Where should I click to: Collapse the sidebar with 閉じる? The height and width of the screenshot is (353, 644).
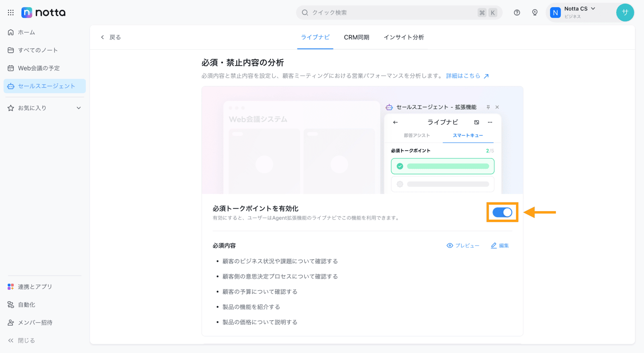[22, 341]
